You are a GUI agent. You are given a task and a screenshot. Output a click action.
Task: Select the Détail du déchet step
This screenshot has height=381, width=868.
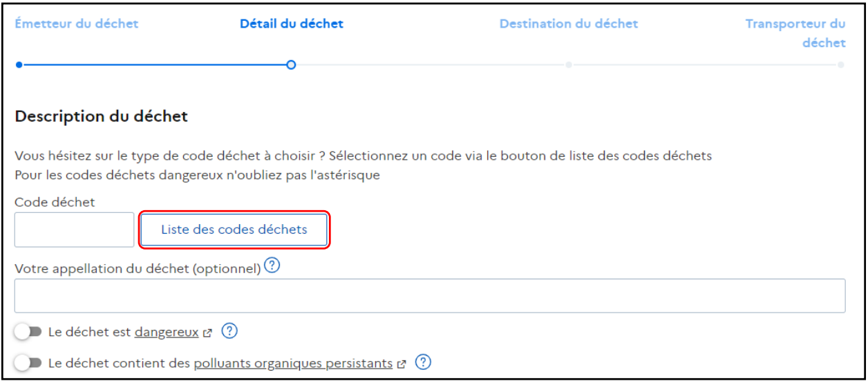292,24
